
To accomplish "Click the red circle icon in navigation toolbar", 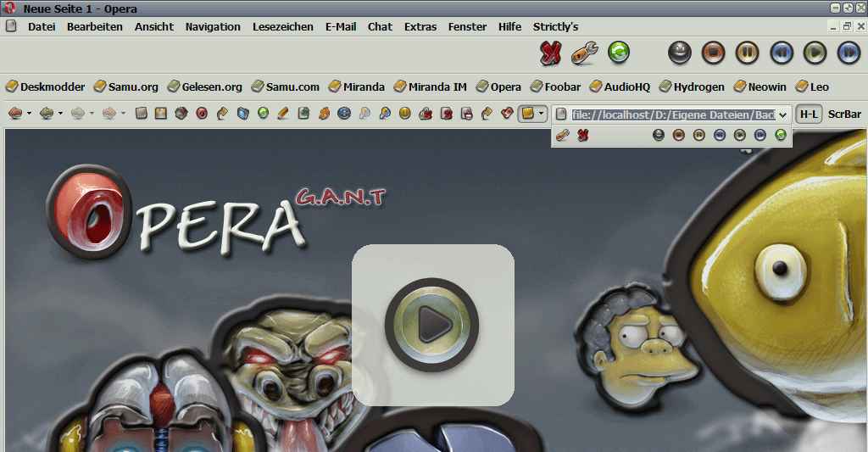I will pos(202,114).
